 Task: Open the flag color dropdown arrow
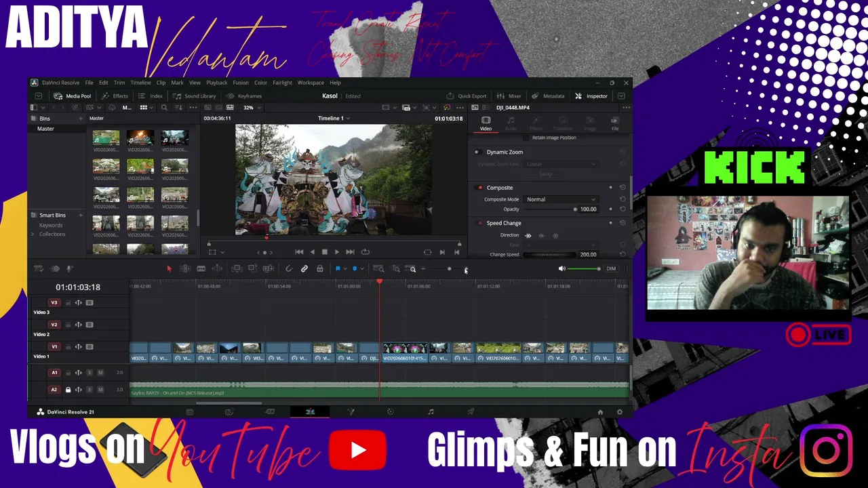(x=345, y=269)
